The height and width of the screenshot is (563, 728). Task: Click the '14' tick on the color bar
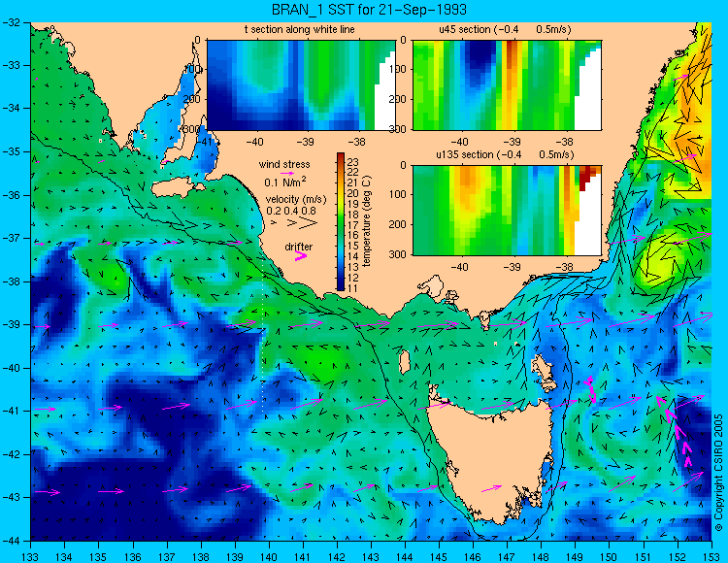[x=353, y=256]
